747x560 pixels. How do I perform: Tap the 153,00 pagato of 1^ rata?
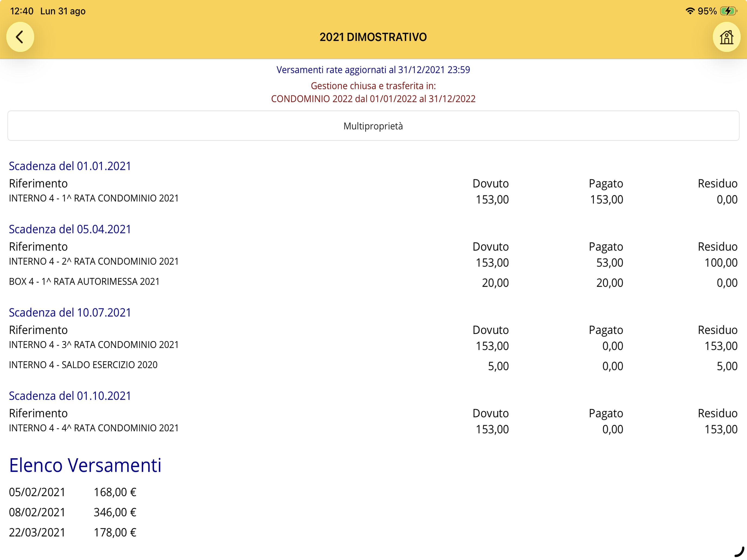pyautogui.click(x=606, y=199)
